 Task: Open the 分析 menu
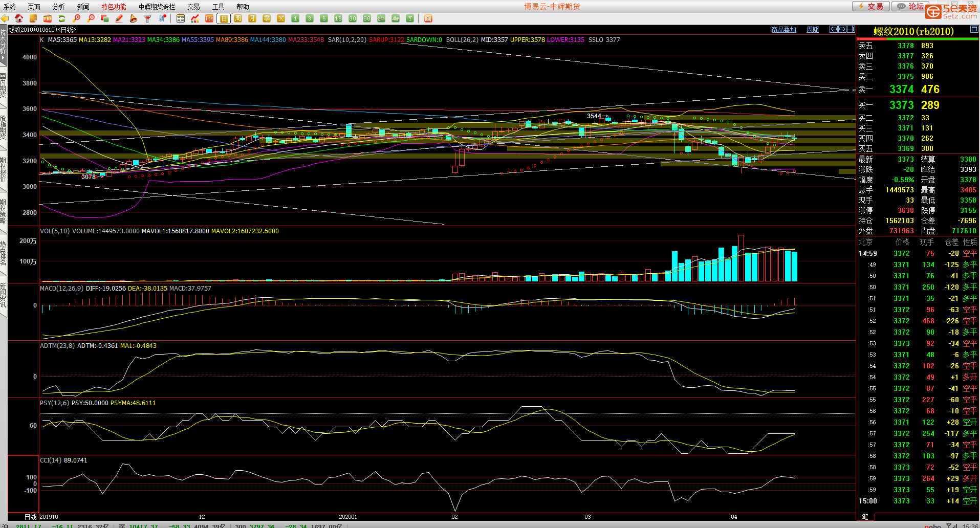59,7
